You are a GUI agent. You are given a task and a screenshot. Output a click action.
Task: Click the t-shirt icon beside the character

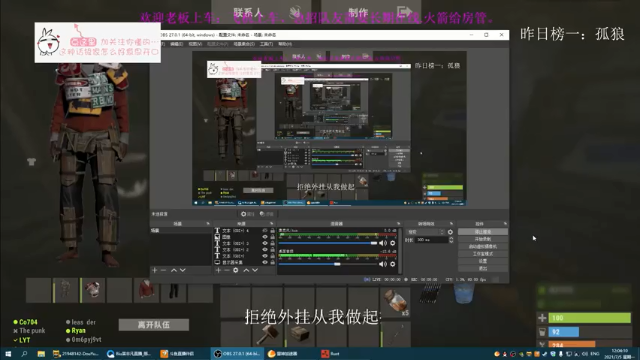(x=31, y=162)
